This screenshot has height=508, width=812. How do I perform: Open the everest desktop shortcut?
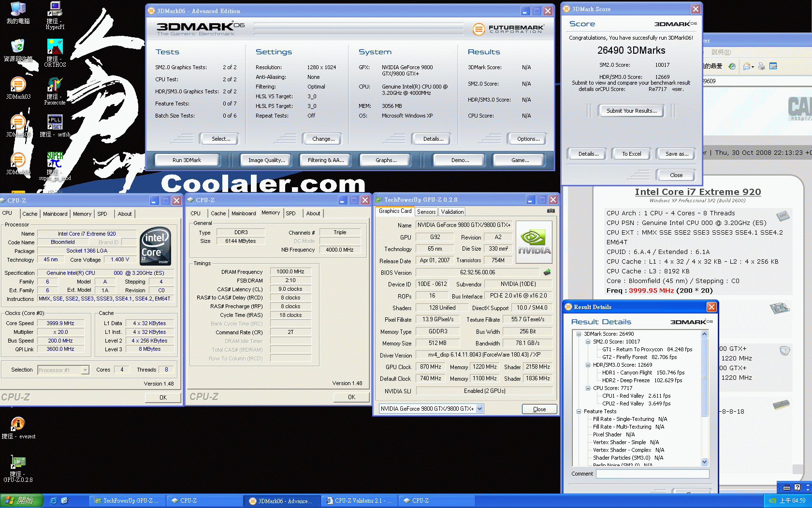(18, 428)
